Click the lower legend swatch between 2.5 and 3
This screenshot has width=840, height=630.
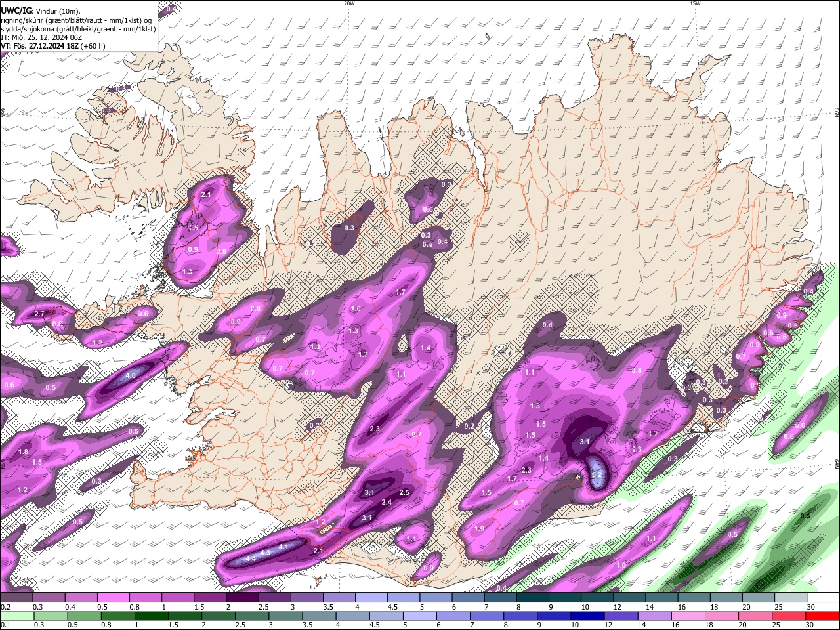point(252,616)
